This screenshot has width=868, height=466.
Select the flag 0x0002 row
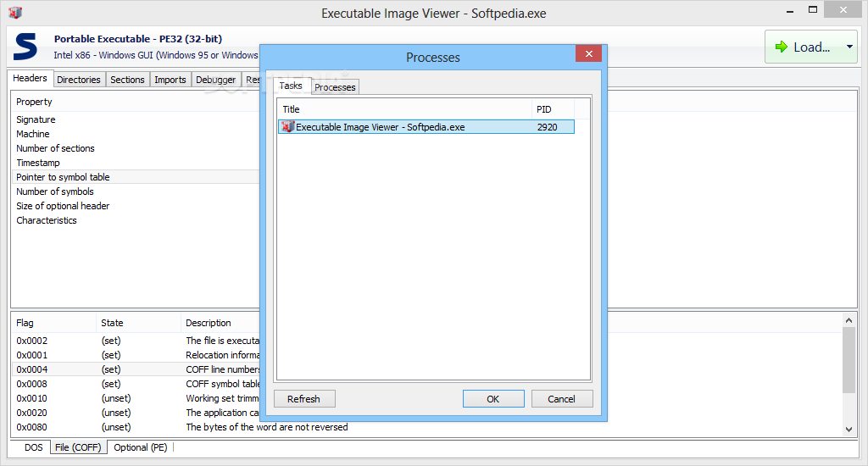(136, 341)
